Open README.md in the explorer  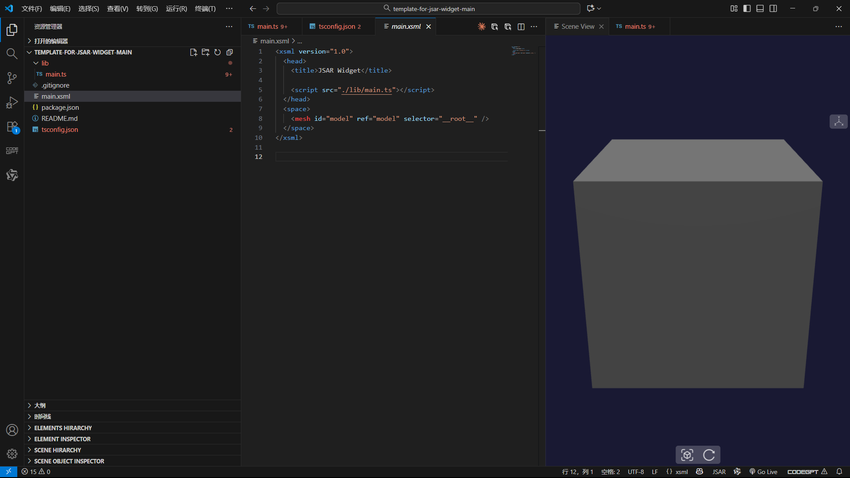click(x=59, y=118)
